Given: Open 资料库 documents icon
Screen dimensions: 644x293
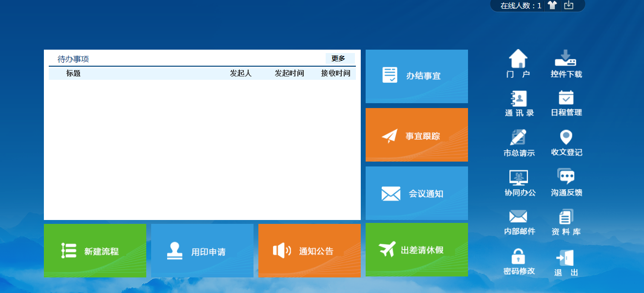Looking at the screenshot, I should (566, 217).
